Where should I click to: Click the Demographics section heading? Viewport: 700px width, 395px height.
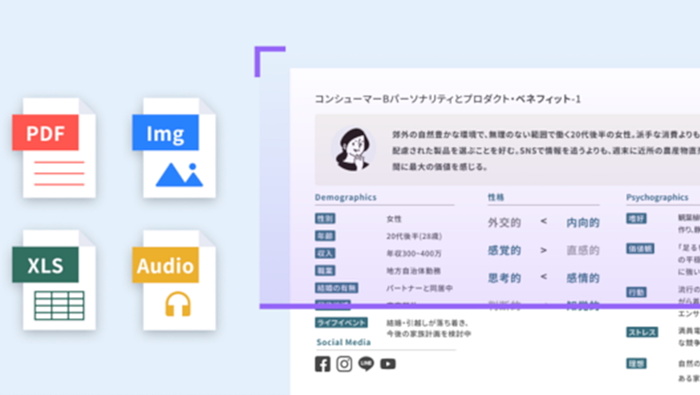pyautogui.click(x=346, y=197)
